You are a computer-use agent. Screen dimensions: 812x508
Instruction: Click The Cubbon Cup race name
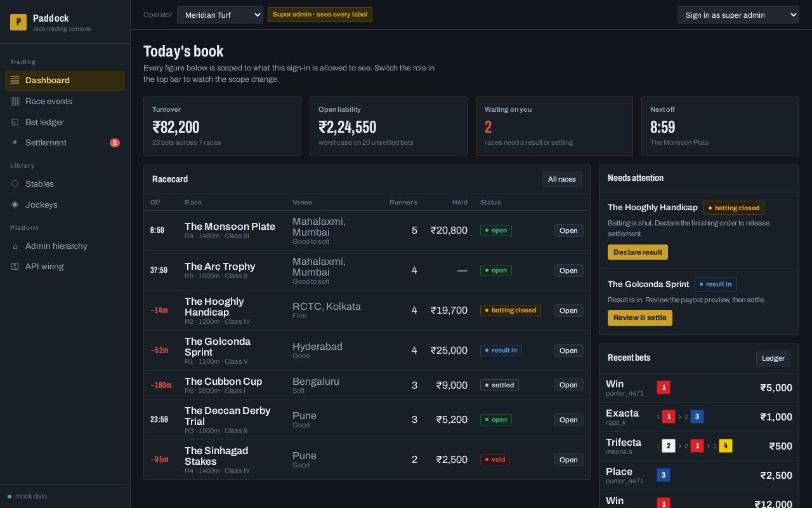[x=223, y=381]
